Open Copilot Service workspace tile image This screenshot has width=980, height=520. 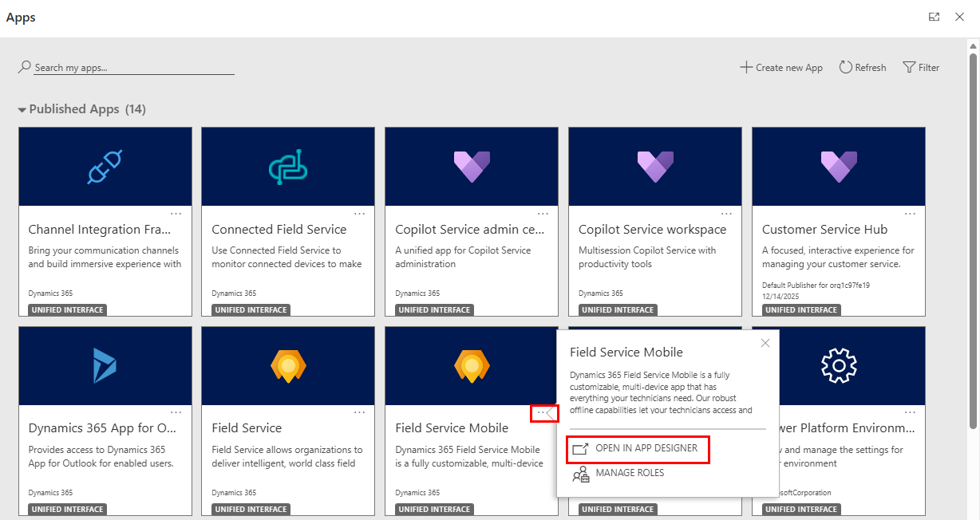(656, 167)
